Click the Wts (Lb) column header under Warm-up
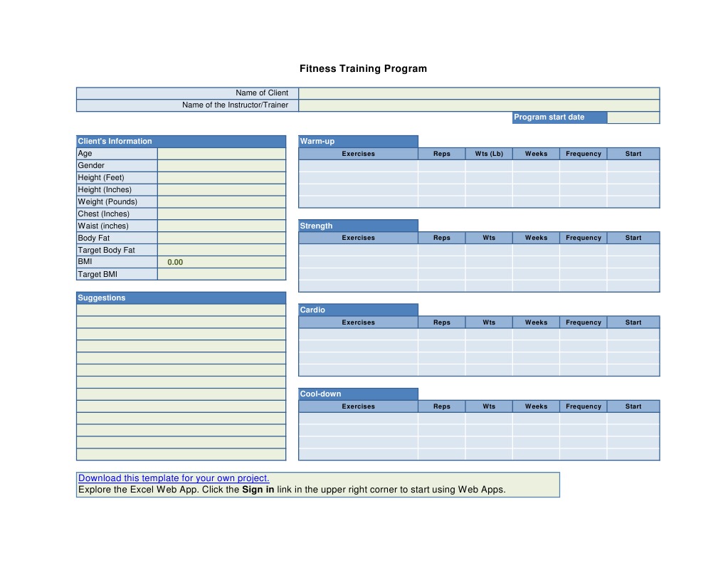This screenshot has width=728, height=563. pyautogui.click(x=488, y=153)
